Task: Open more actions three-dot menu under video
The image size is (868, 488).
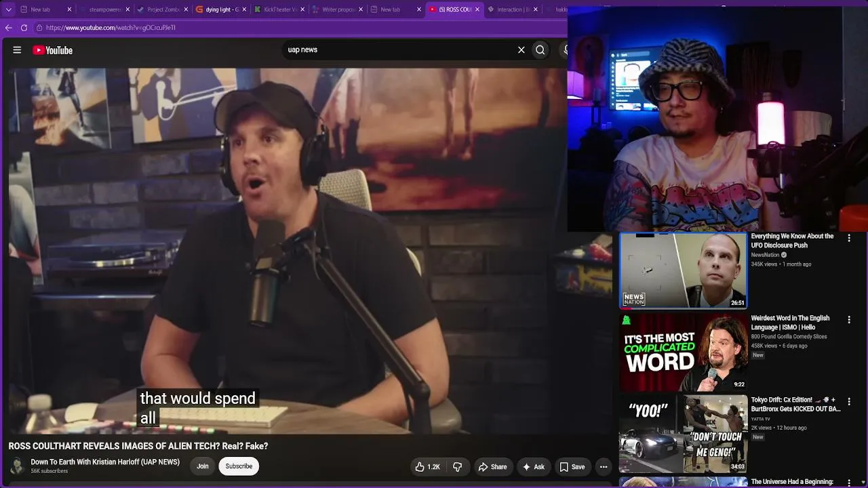Action: (x=604, y=466)
